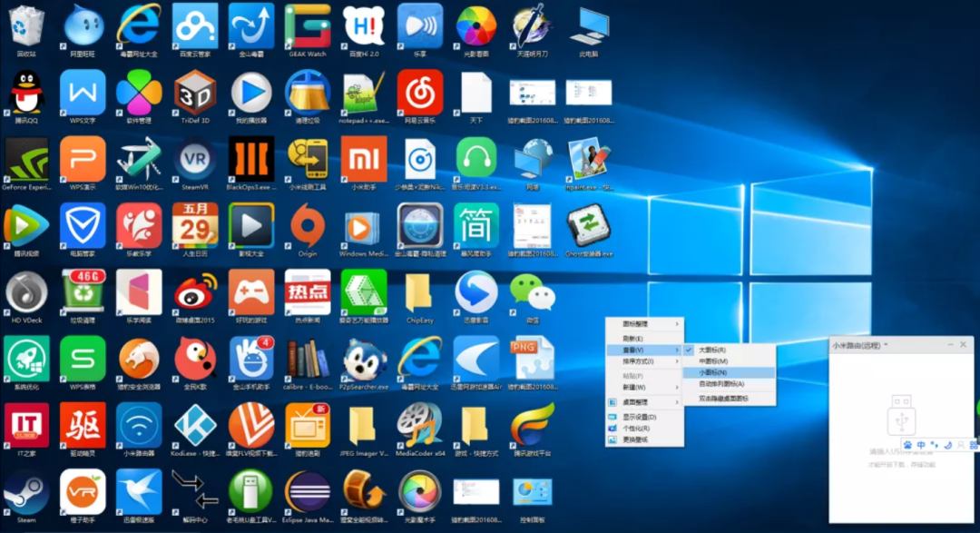Expand the Sort by (排序方式) submenu
This screenshot has height=533, width=980.
click(x=644, y=361)
